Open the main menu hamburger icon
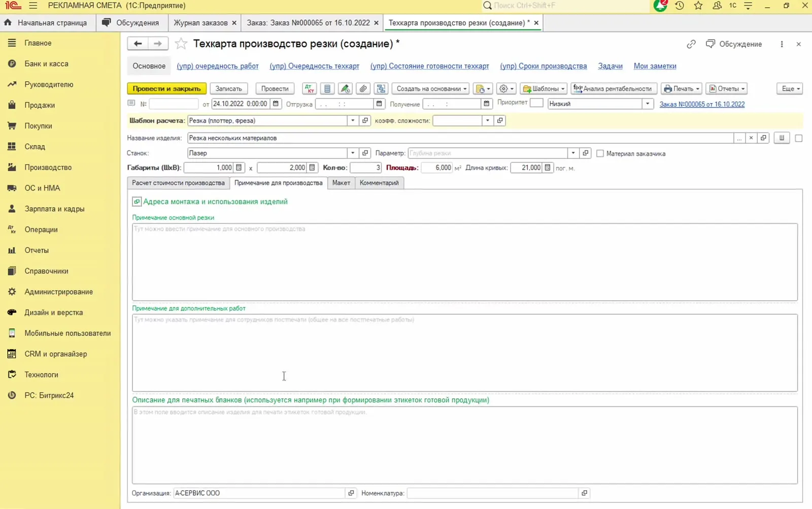 point(33,6)
